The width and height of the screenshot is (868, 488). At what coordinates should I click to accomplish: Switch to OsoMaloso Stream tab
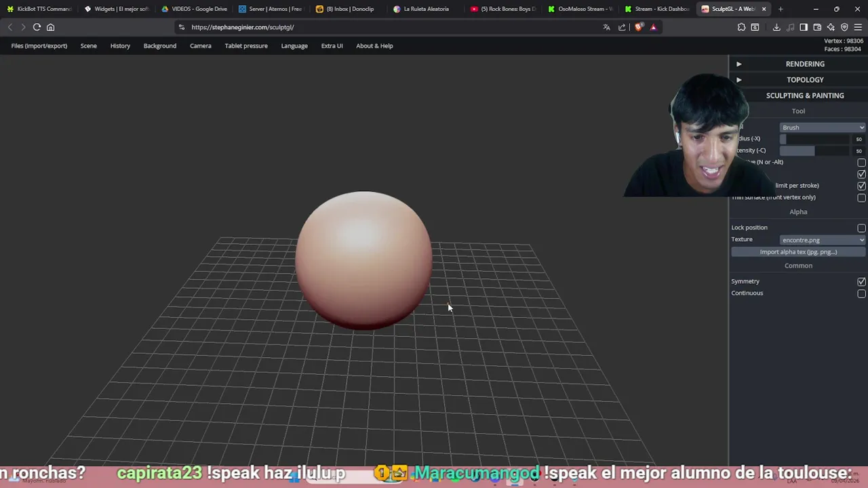pyautogui.click(x=580, y=9)
